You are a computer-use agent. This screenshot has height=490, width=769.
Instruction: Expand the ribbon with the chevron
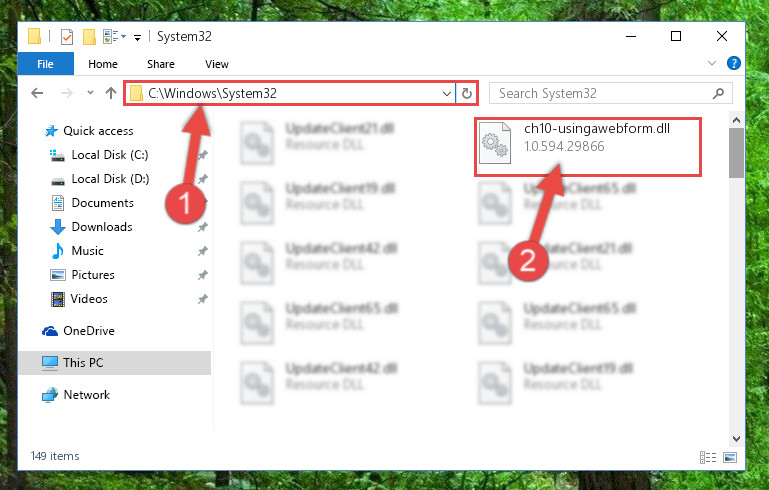coord(712,63)
